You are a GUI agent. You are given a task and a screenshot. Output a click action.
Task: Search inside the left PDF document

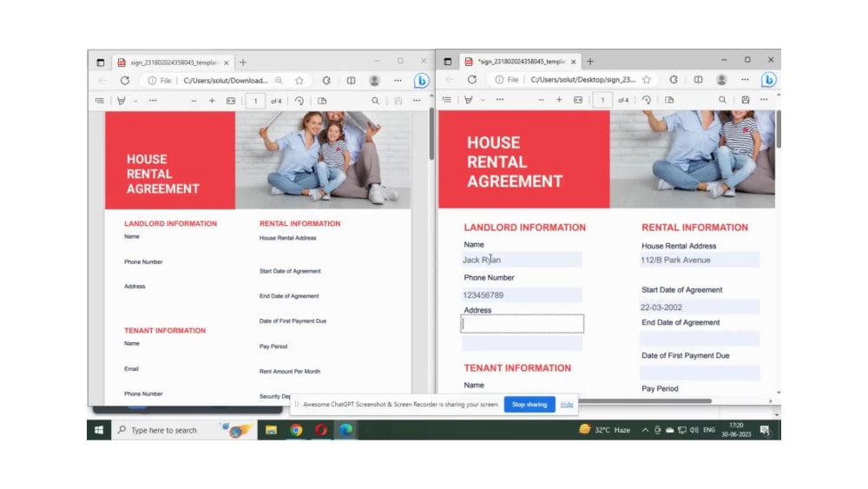click(375, 101)
